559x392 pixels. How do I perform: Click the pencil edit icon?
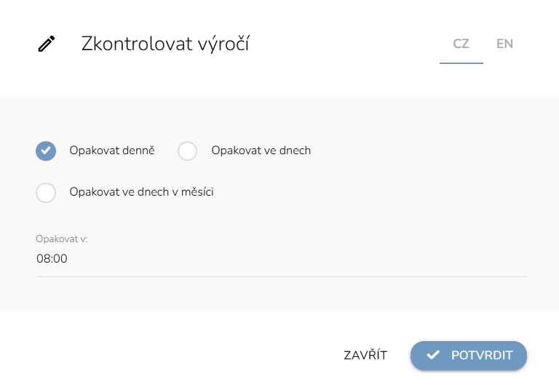(46, 44)
